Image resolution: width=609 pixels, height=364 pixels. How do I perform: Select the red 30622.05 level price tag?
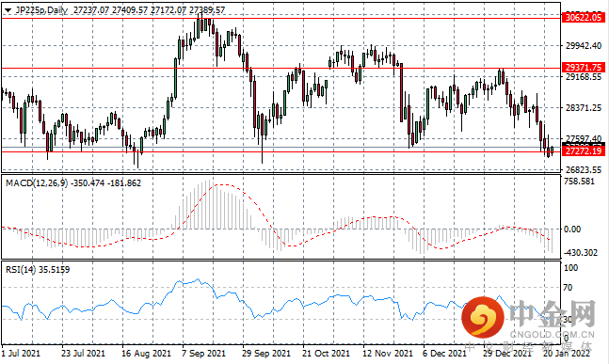(584, 18)
